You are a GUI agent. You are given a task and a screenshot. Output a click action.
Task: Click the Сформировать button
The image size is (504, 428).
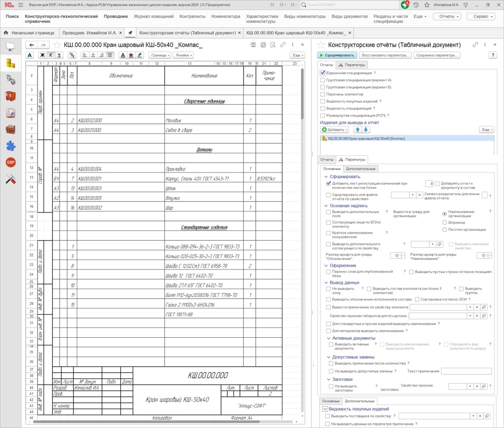(337, 55)
